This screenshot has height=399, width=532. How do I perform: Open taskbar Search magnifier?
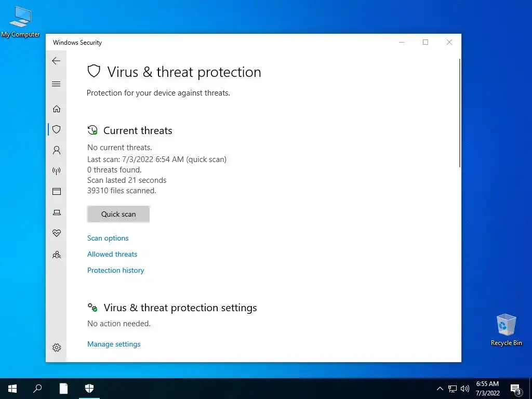click(37, 389)
